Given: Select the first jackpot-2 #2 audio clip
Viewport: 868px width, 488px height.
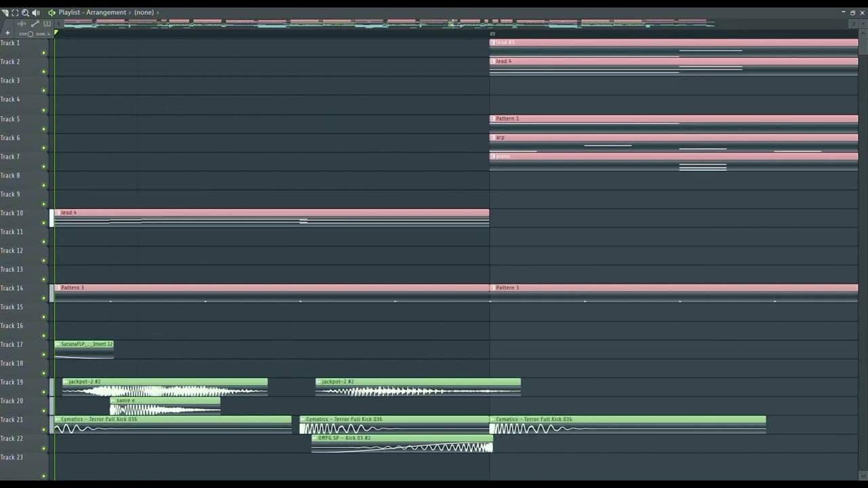Looking at the screenshot, I should (165, 386).
